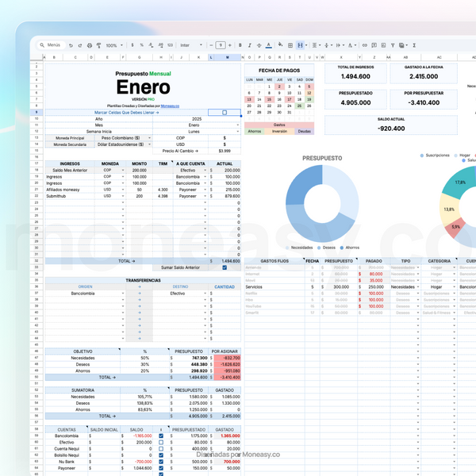Apply italic formatting from toolbar
This screenshot has height=476, width=476.
pos(250,46)
